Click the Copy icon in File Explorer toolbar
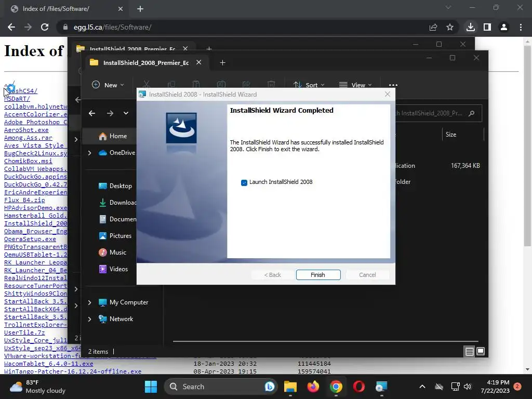The image size is (532, 399). [x=171, y=84]
